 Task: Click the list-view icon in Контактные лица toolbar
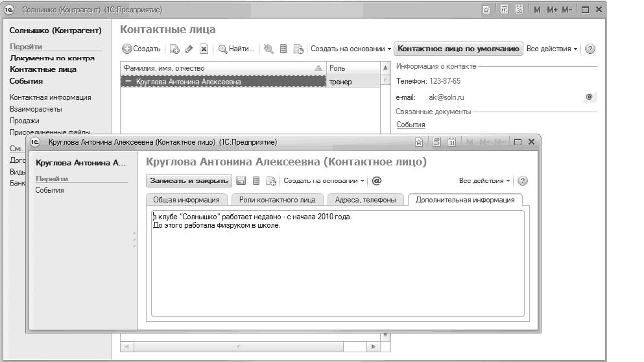[x=283, y=49]
